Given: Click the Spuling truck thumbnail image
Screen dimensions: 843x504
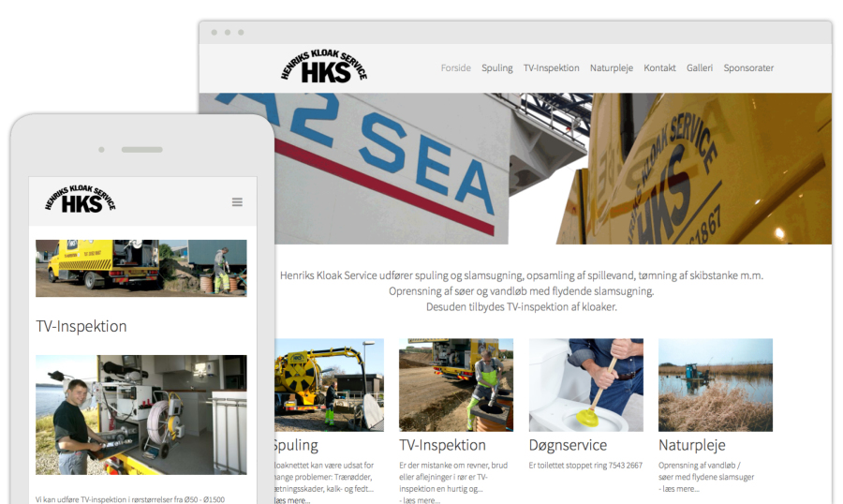Looking at the screenshot, I should point(329,384).
